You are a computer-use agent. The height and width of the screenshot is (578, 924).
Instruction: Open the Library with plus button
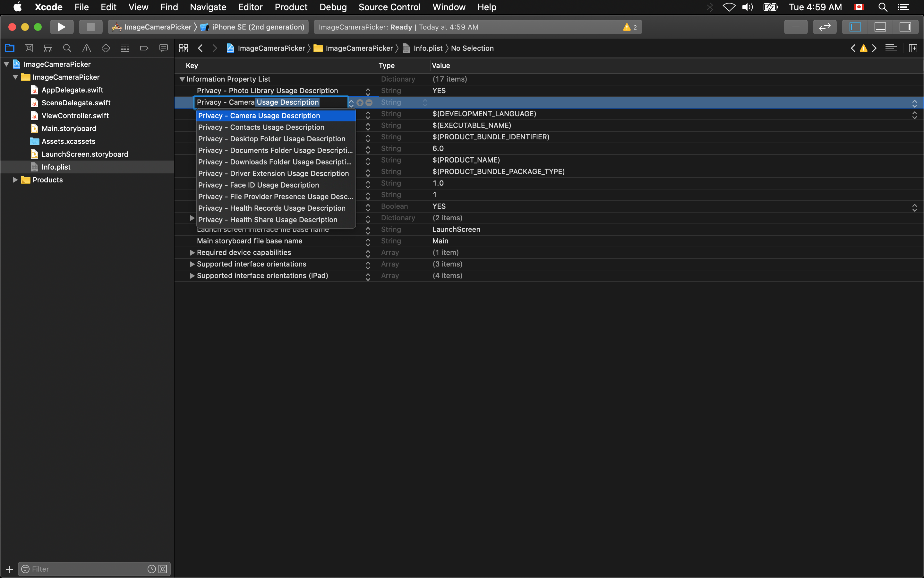pyautogui.click(x=796, y=27)
